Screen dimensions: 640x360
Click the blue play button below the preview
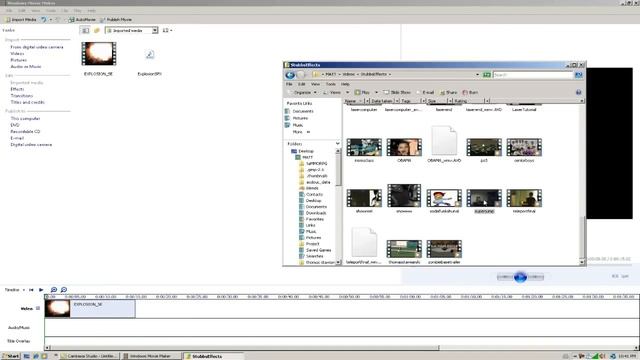[520, 277]
